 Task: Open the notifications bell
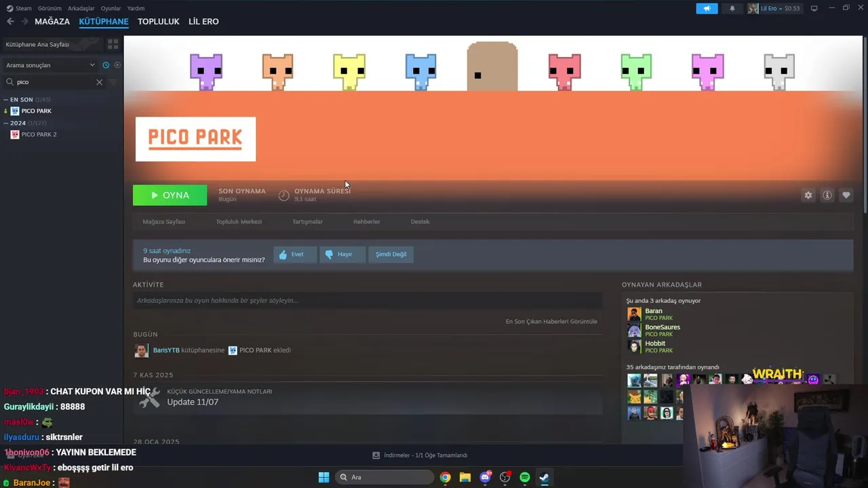(732, 8)
